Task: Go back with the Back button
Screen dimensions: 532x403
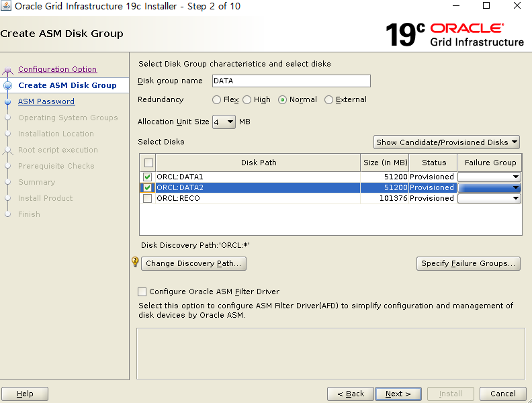Action: point(351,394)
